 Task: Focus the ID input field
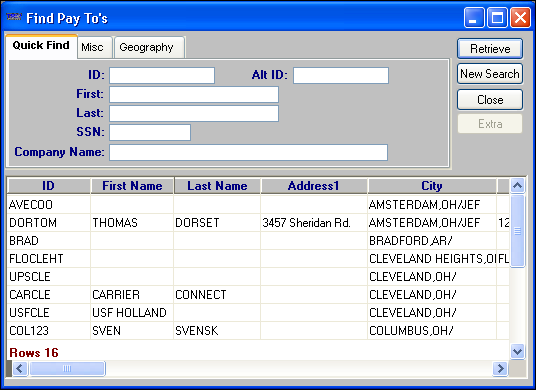(x=162, y=75)
